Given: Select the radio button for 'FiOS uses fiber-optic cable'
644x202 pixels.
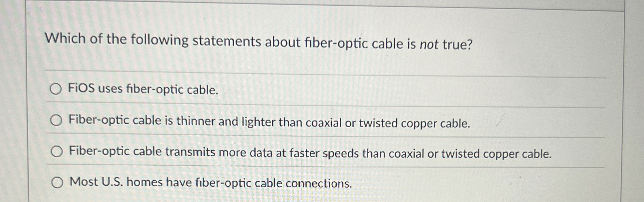Looking at the screenshot, I should coord(57,89).
